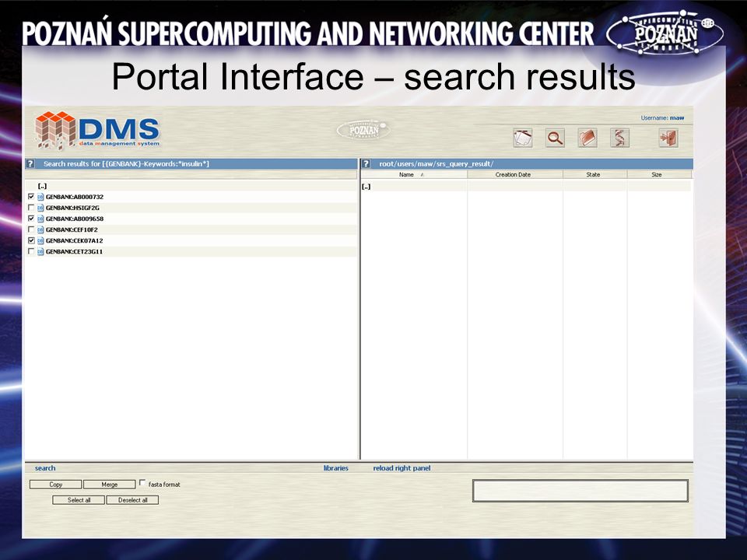The height and width of the screenshot is (560, 747).
Task: Uncheck the GENBANK:CEK07A12 checkbox
Action: (31, 240)
